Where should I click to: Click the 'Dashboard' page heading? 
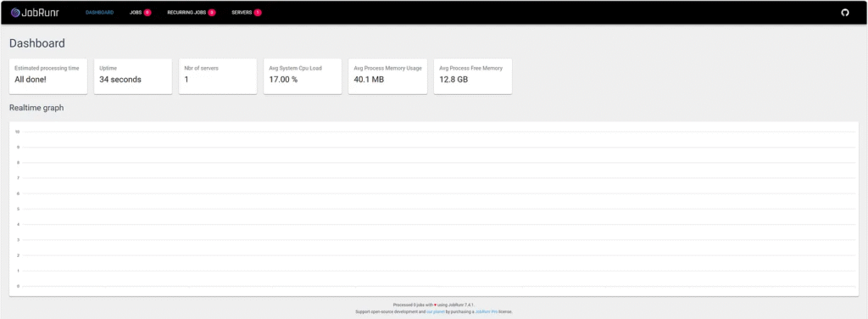pyautogui.click(x=37, y=43)
